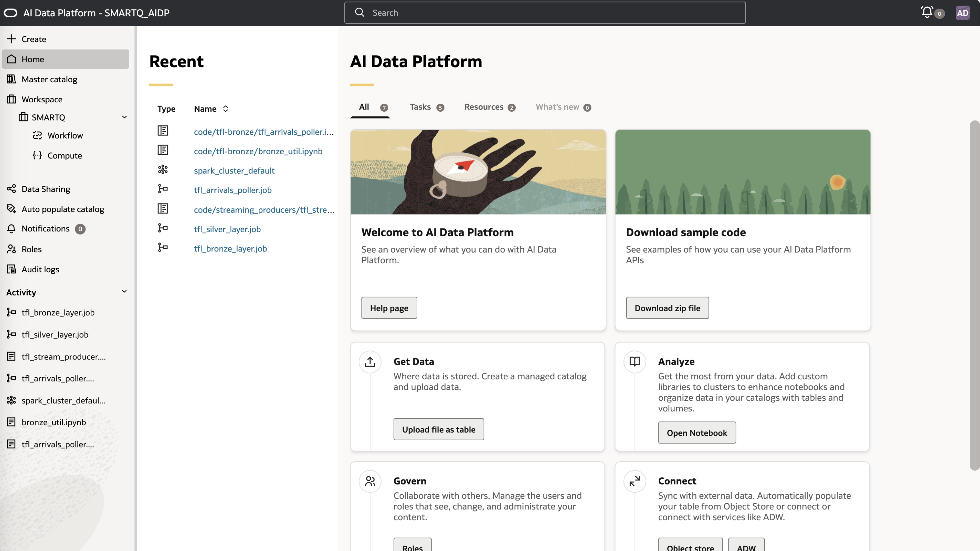Click the Create plus icon
Screen dimensions: 980x551
click(x=12, y=39)
